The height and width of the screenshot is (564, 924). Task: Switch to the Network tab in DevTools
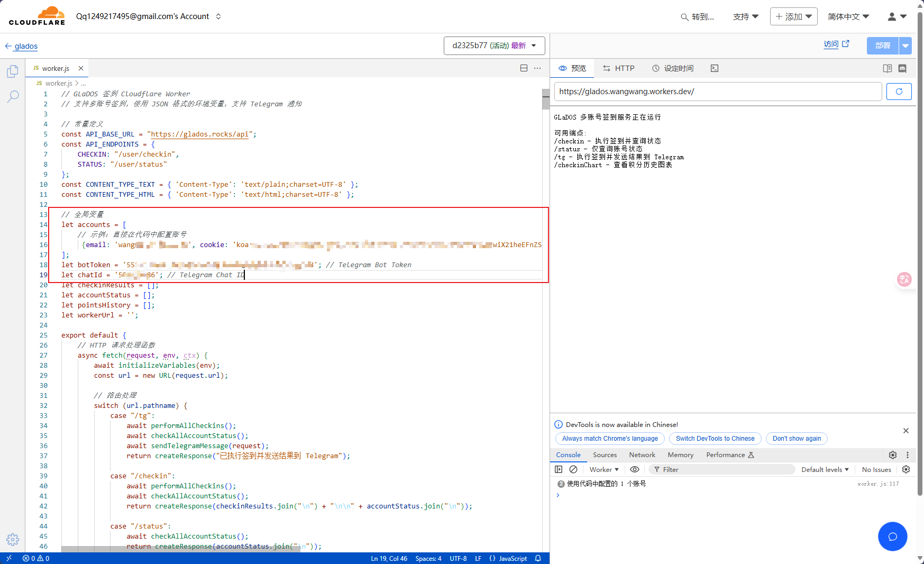click(x=642, y=455)
